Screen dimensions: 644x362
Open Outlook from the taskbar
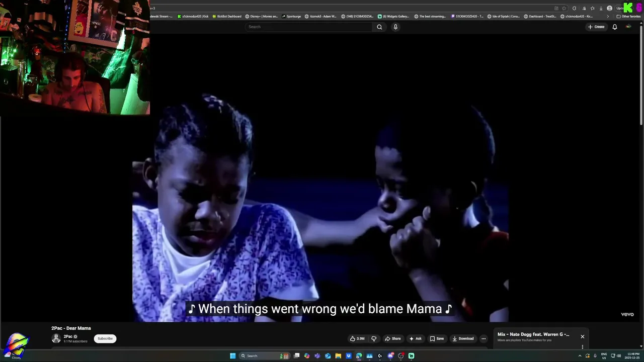328,355
